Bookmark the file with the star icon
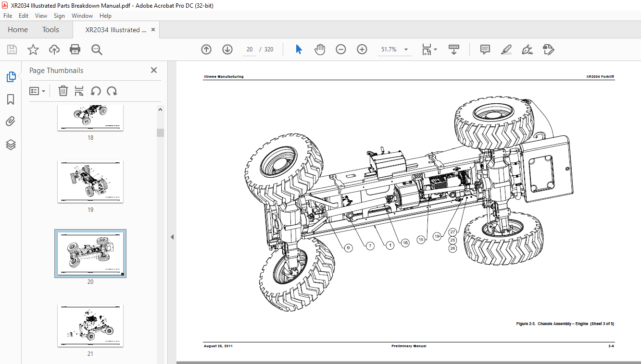This screenshot has width=641, height=364. tap(33, 49)
